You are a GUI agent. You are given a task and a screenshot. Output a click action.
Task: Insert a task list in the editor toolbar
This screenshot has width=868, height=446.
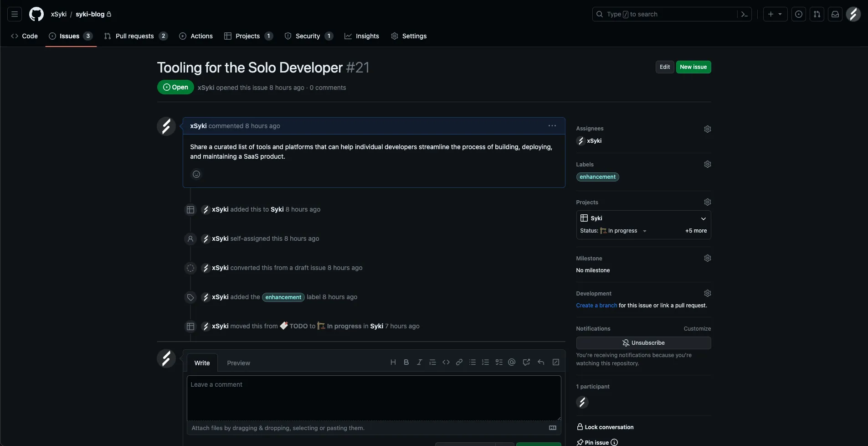point(499,362)
